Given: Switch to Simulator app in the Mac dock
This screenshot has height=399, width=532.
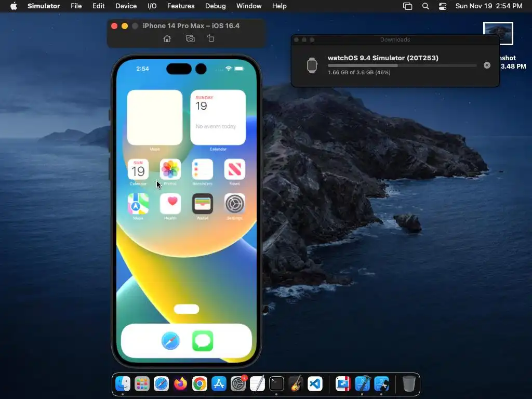Looking at the screenshot, I should [x=381, y=384].
